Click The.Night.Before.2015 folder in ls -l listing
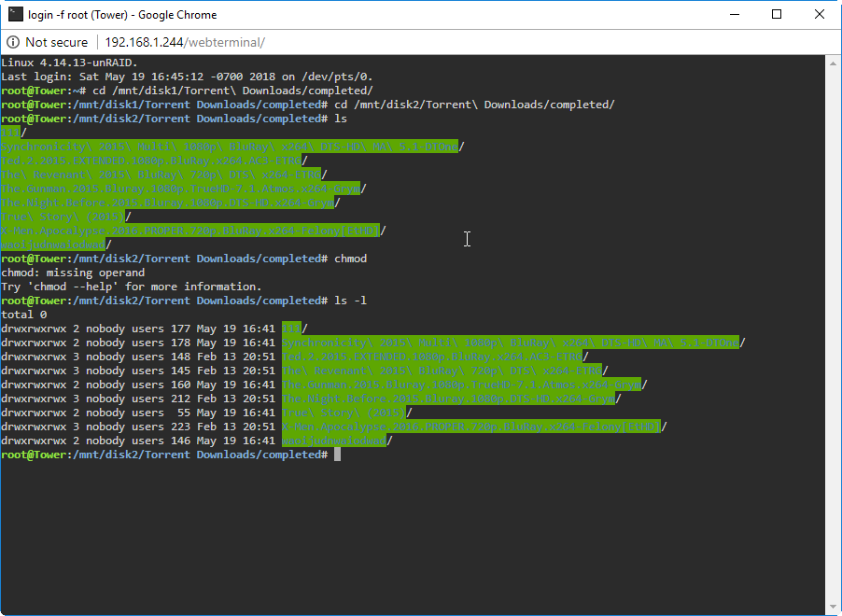The image size is (842, 616). point(448,398)
